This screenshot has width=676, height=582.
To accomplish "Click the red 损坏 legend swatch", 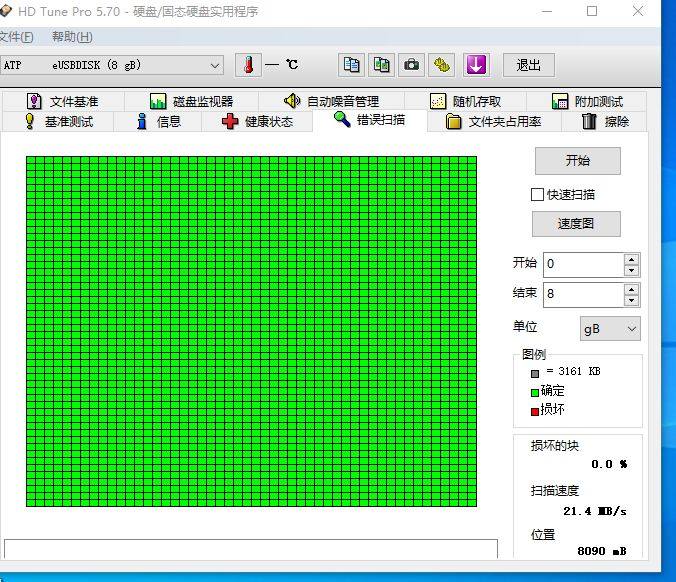I will coord(535,411).
